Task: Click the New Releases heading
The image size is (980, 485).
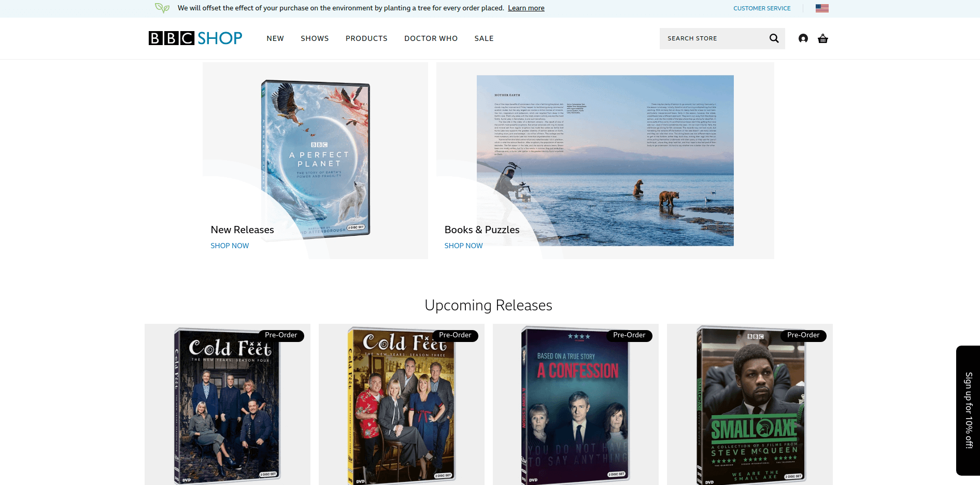Action: coord(242,230)
